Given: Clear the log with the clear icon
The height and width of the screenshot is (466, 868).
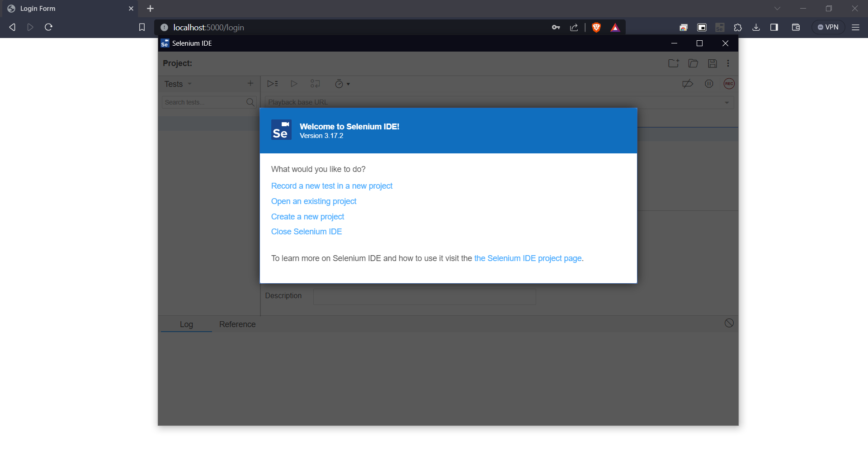Looking at the screenshot, I should (729, 323).
